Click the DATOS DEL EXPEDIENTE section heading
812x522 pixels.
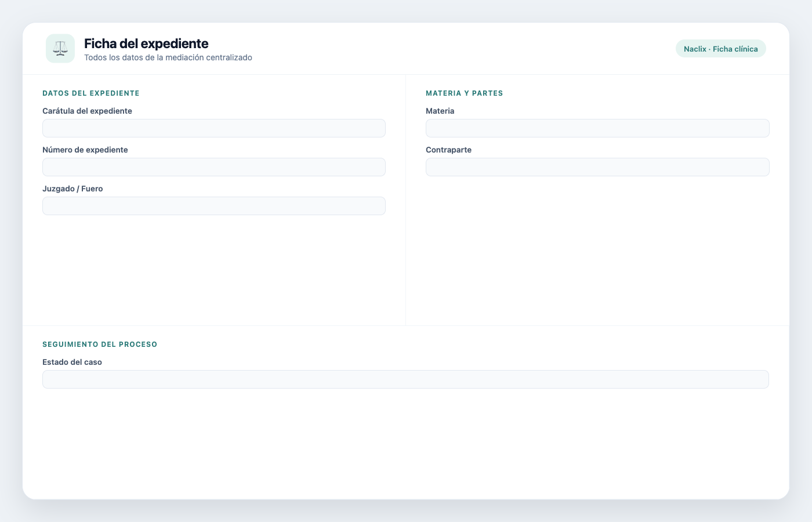tap(91, 93)
